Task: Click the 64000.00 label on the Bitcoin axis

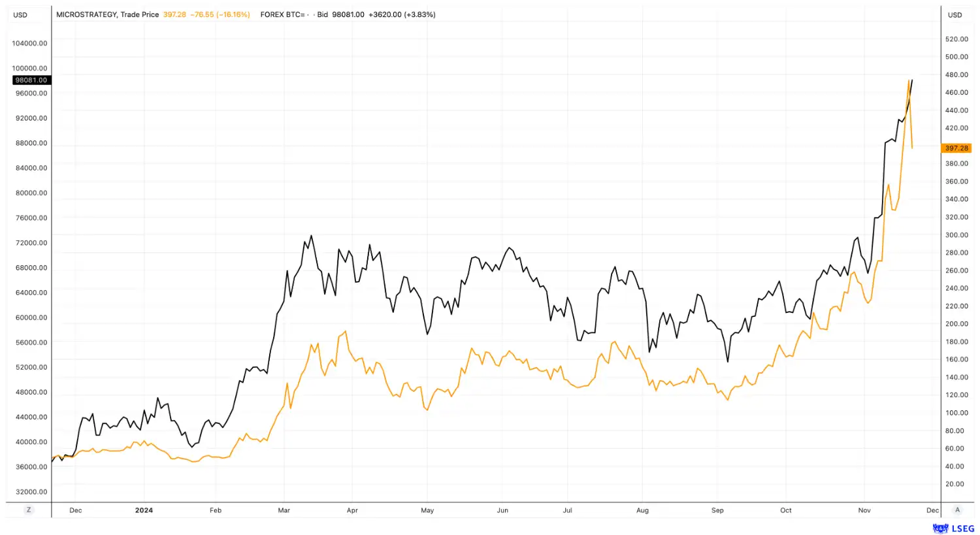Action: pos(31,293)
